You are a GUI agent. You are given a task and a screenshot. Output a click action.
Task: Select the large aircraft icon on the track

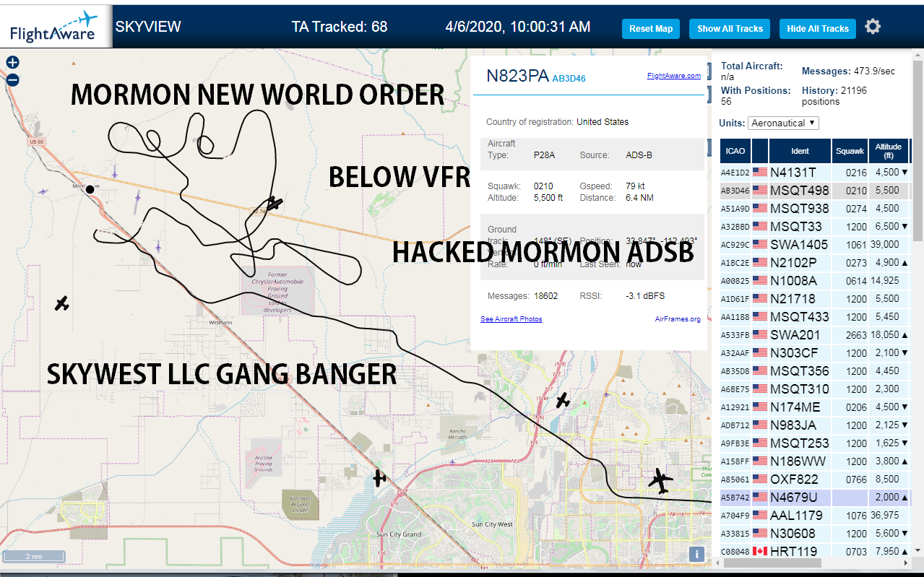pyautogui.click(x=660, y=481)
